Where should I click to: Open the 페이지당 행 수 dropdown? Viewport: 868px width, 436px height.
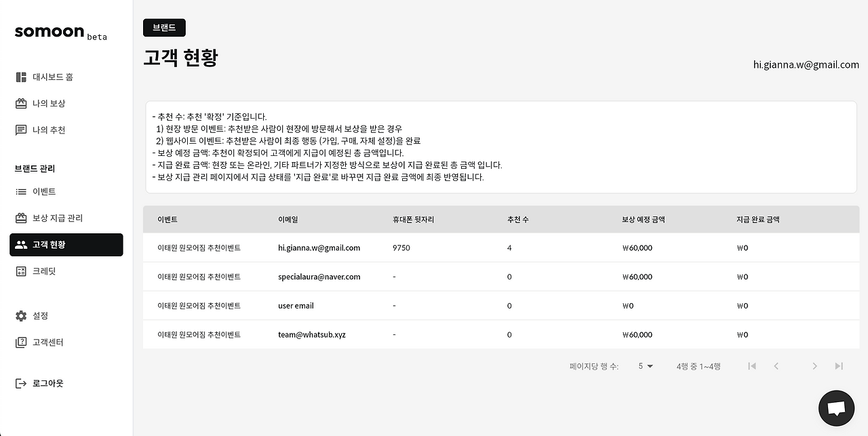(644, 365)
